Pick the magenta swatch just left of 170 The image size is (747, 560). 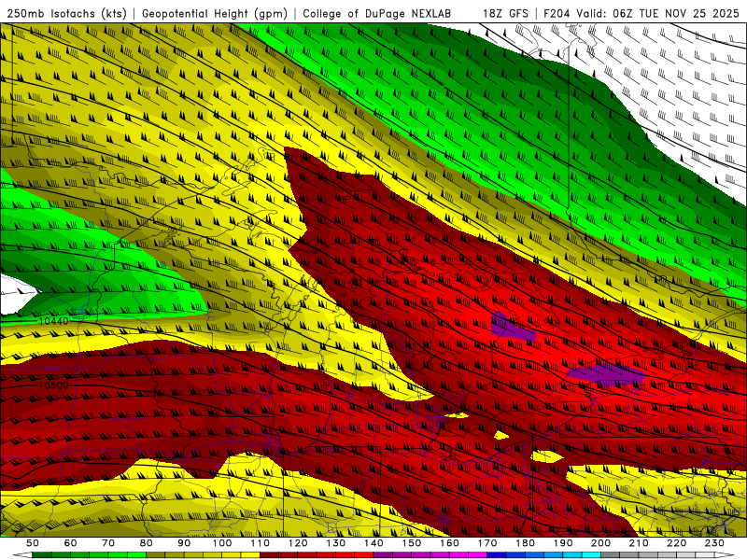477,555
